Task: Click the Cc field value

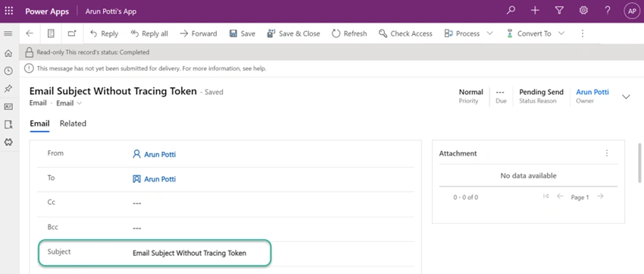Action: pyautogui.click(x=137, y=203)
